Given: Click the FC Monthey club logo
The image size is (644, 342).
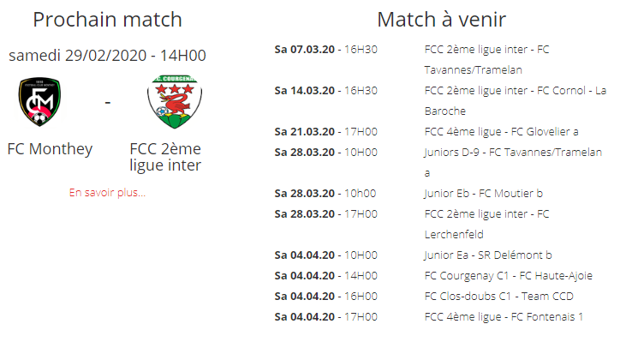Looking at the screenshot, I should pos(39,101).
